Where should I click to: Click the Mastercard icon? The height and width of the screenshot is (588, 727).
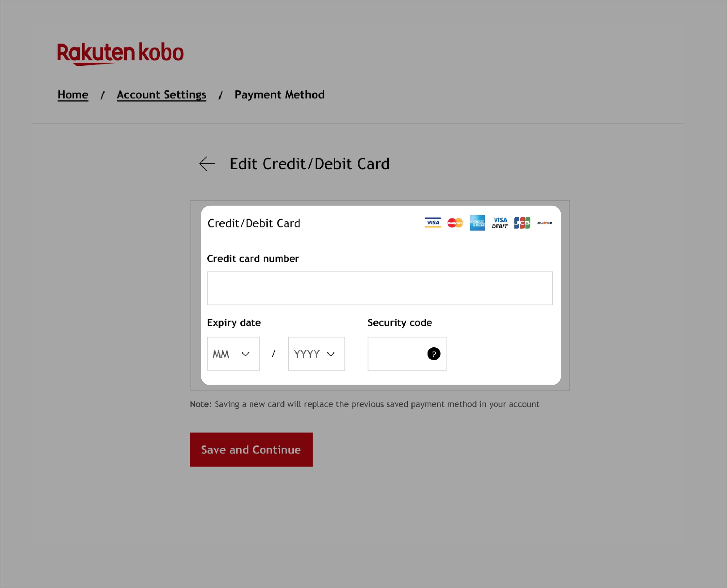point(455,223)
